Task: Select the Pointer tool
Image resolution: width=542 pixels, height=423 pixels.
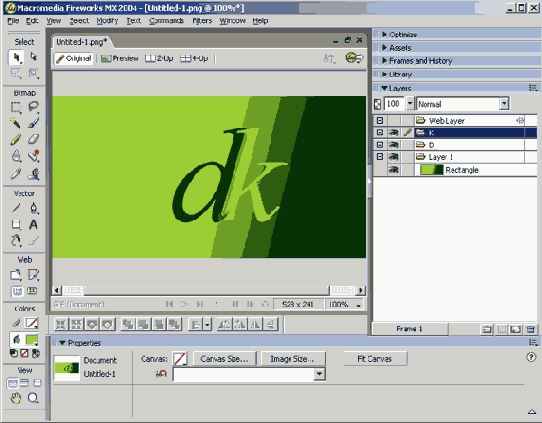Action: [x=16, y=57]
